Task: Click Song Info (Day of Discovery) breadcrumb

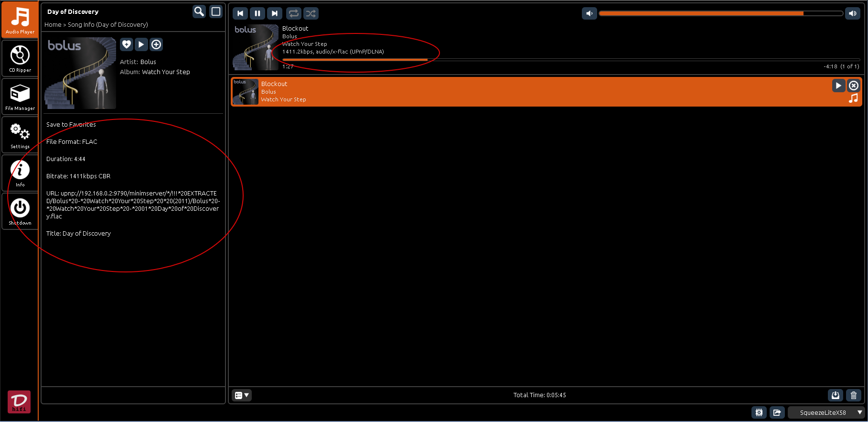Action: pos(108,24)
